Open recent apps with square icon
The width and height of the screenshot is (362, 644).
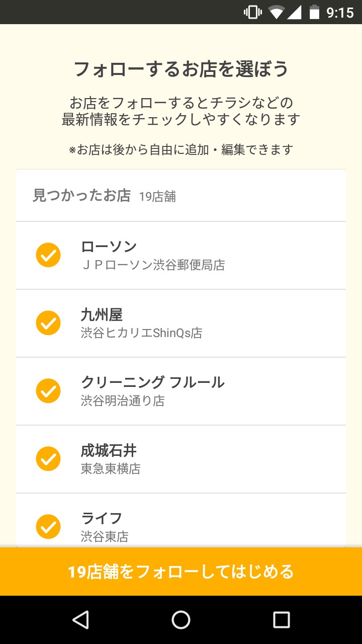click(x=282, y=620)
